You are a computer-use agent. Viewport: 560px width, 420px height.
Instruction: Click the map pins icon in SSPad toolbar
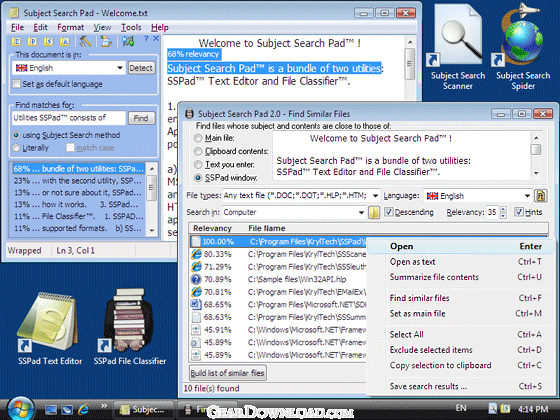(128, 41)
